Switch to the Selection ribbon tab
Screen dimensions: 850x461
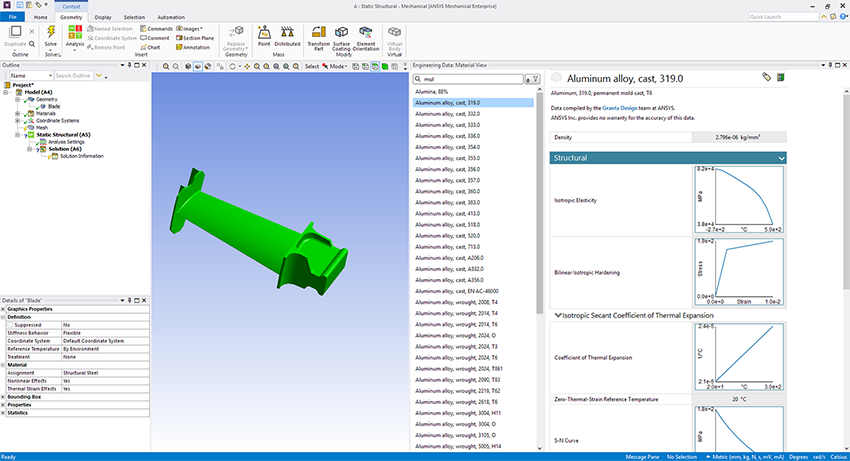coord(134,17)
